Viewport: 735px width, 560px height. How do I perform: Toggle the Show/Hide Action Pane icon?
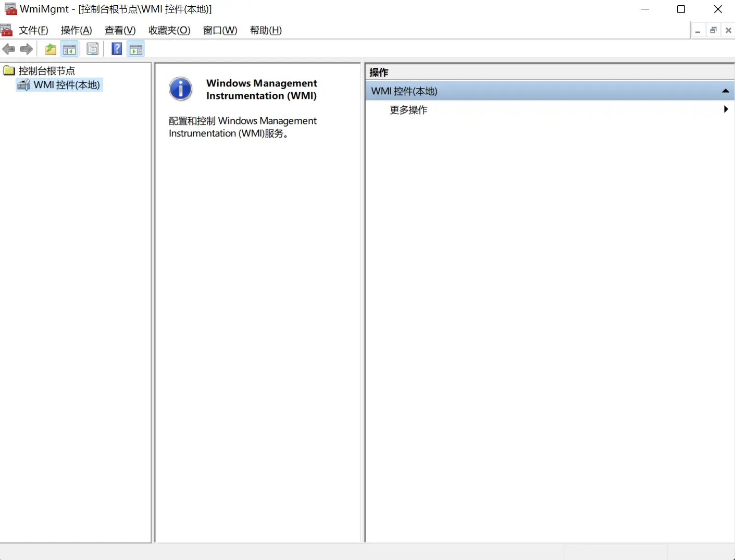pyautogui.click(x=136, y=49)
